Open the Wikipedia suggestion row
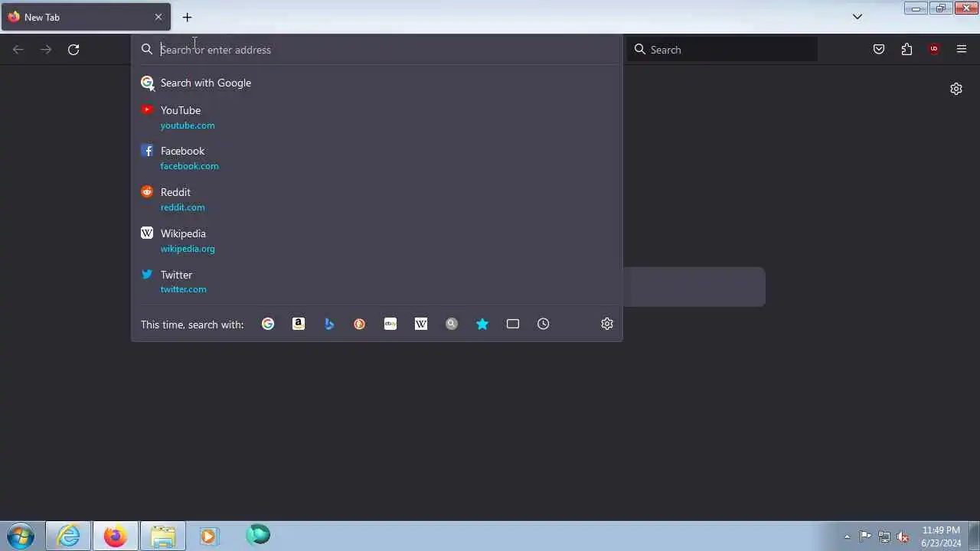Image resolution: width=980 pixels, height=551 pixels. (x=377, y=240)
